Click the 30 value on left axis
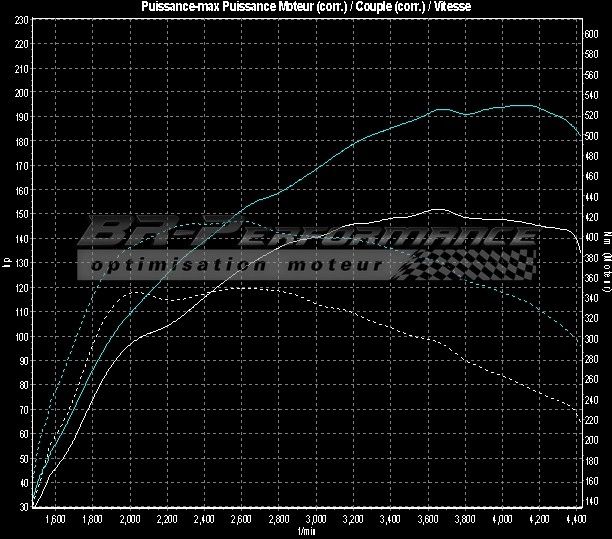Screen dimensions: 612x539 23,507
